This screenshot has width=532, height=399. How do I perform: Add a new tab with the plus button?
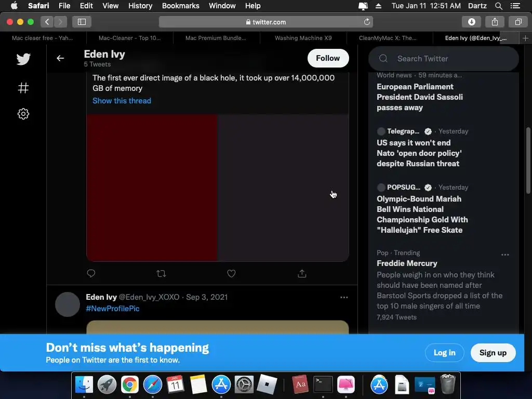click(x=525, y=38)
